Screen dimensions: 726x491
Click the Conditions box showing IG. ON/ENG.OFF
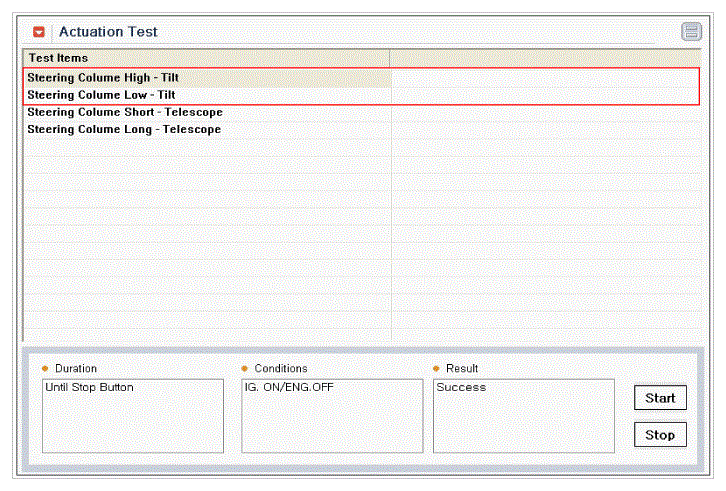point(332,415)
